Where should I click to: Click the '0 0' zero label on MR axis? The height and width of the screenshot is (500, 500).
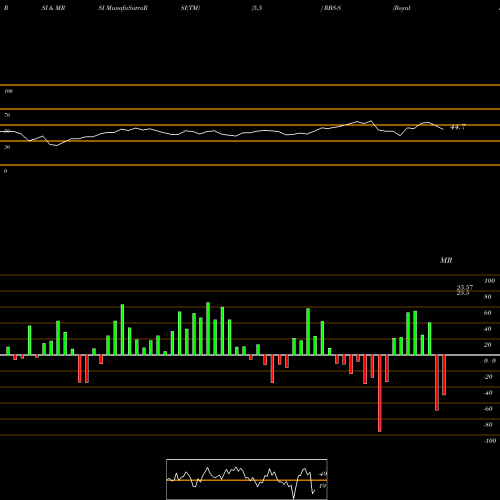(x=490, y=361)
